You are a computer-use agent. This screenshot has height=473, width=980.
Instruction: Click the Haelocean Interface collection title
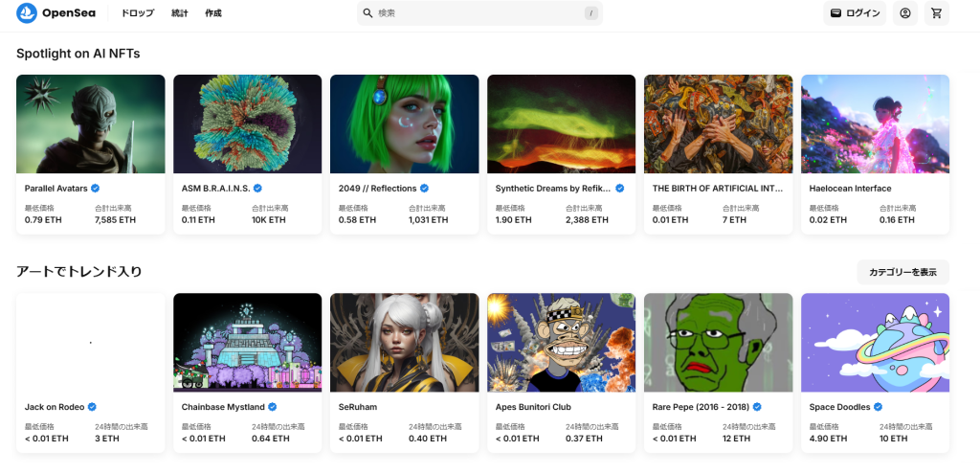[x=850, y=189]
